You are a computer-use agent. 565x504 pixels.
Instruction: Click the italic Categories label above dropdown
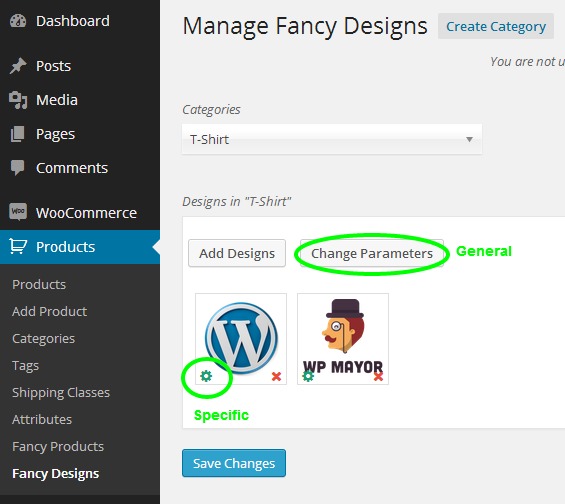pyautogui.click(x=211, y=110)
